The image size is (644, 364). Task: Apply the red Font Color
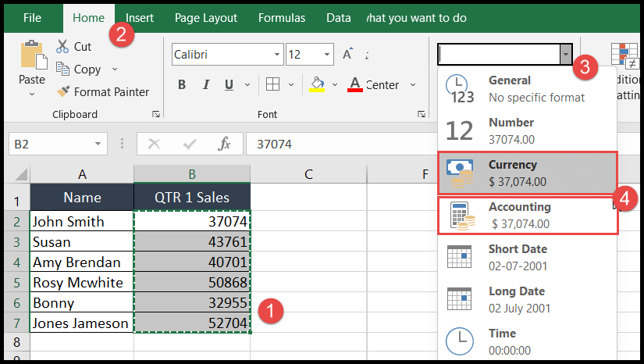click(355, 84)
